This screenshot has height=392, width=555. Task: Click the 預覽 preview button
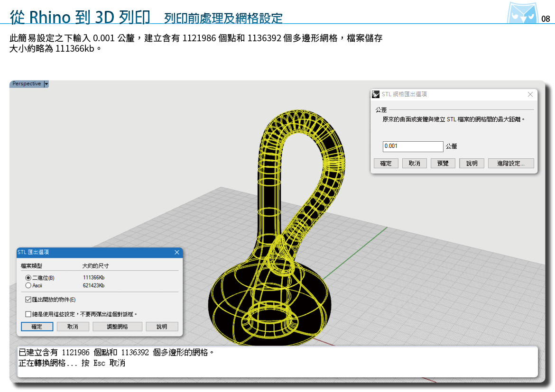coord(443,164)
